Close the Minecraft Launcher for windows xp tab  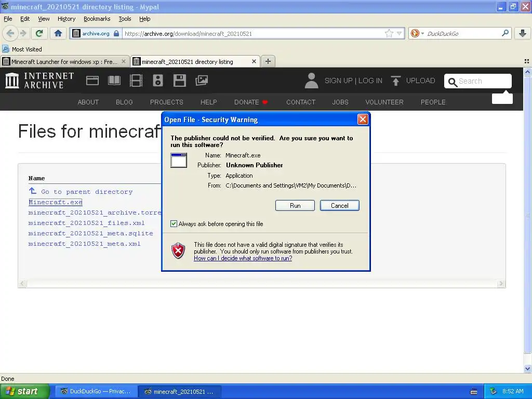[124, 61]
